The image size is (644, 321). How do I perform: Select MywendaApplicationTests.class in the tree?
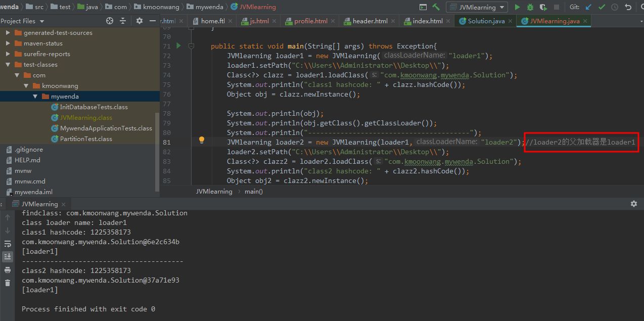pos(106,128)
